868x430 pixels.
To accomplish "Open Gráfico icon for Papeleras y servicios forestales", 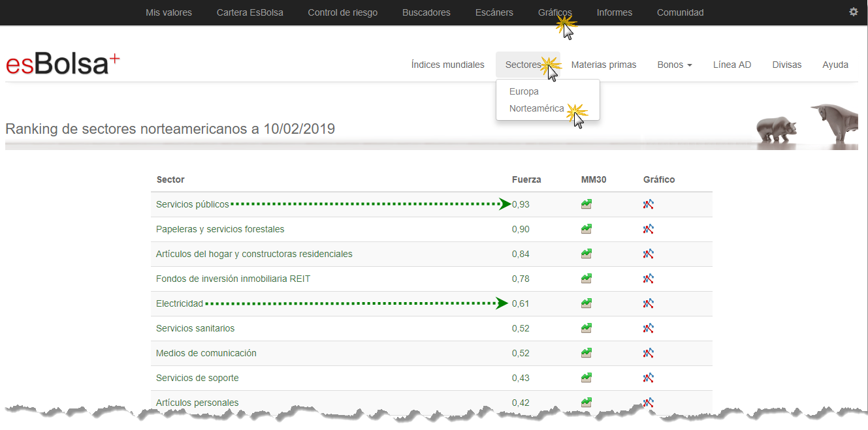I will point(648,229).
